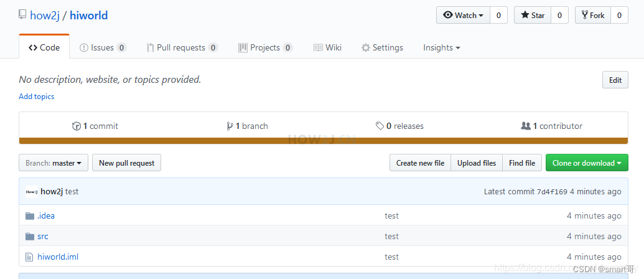Click the people icon next to 1 contributor
The height and width of the screenshot is (279, 644).
click(x=526, y=126)
